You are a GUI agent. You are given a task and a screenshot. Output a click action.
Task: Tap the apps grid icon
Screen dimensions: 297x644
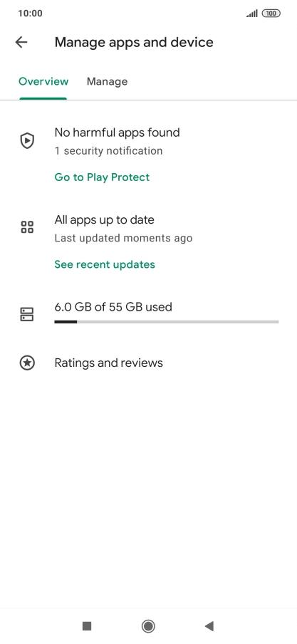click(27, 227)
